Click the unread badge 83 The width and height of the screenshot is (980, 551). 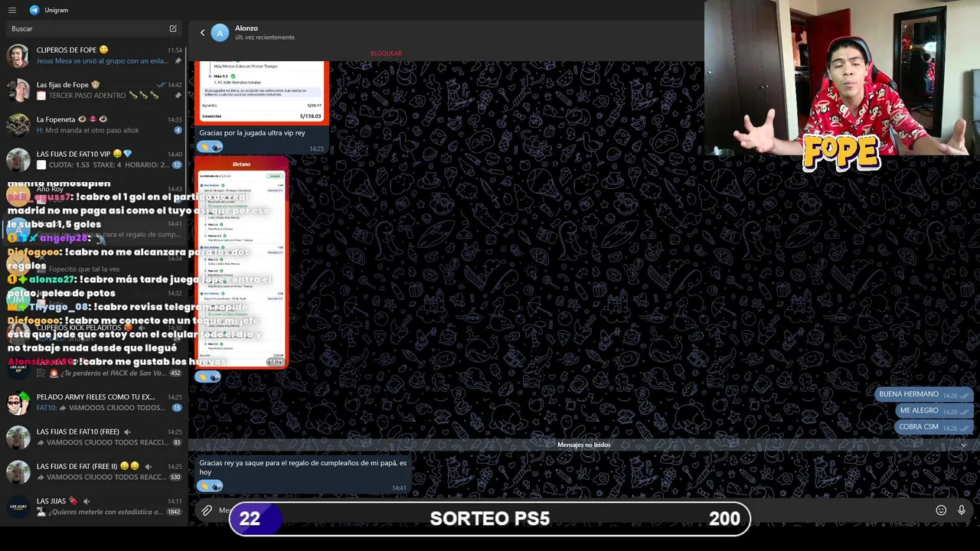[x=177, y=442]
